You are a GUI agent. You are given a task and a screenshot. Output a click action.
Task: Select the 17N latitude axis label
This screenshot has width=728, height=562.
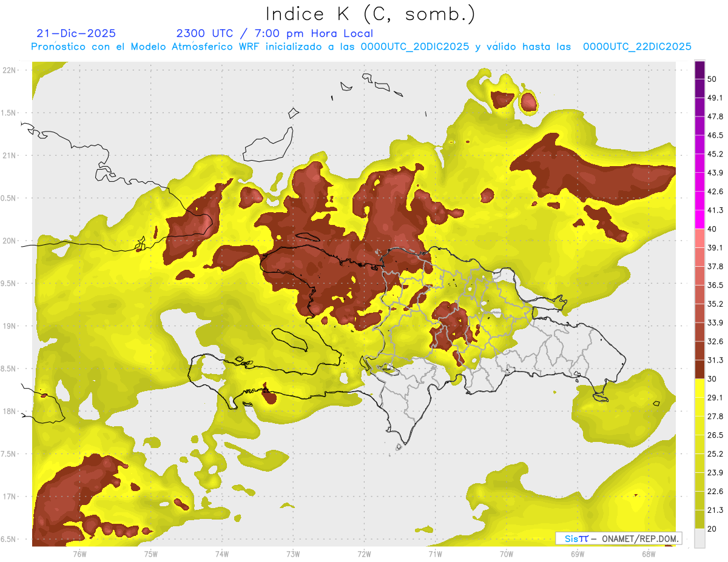point(10,497)
